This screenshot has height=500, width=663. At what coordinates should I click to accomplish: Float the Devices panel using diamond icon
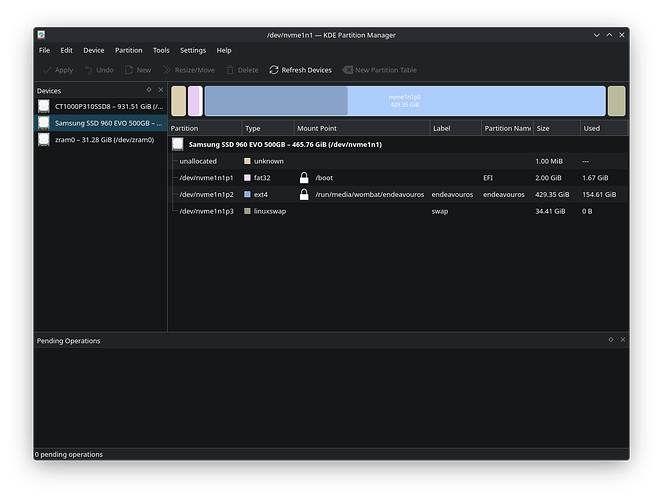pyautogui.click(x=148, y=90)
